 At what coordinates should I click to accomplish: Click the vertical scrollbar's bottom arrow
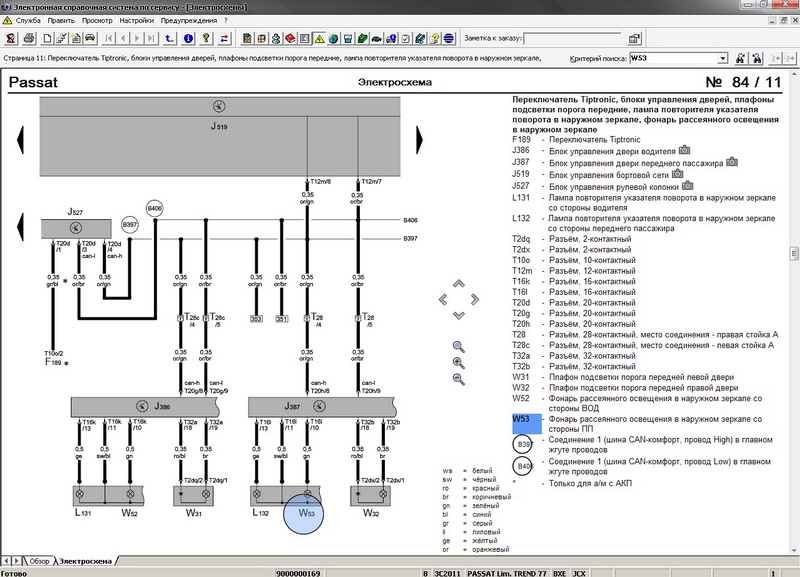pos(794,550)
